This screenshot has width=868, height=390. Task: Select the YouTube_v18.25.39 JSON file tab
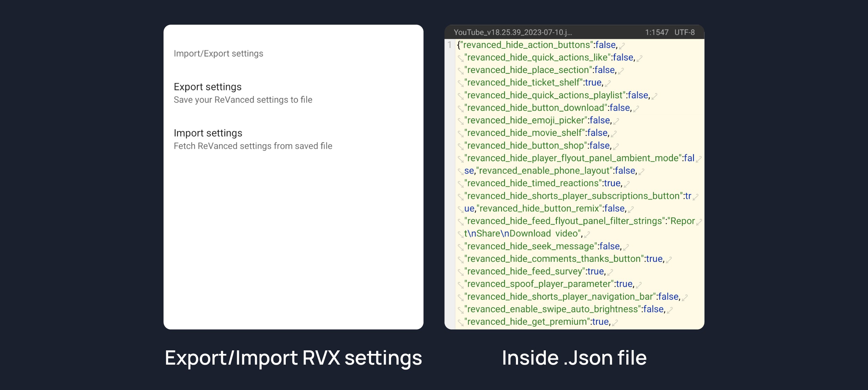tap(512, 32)
